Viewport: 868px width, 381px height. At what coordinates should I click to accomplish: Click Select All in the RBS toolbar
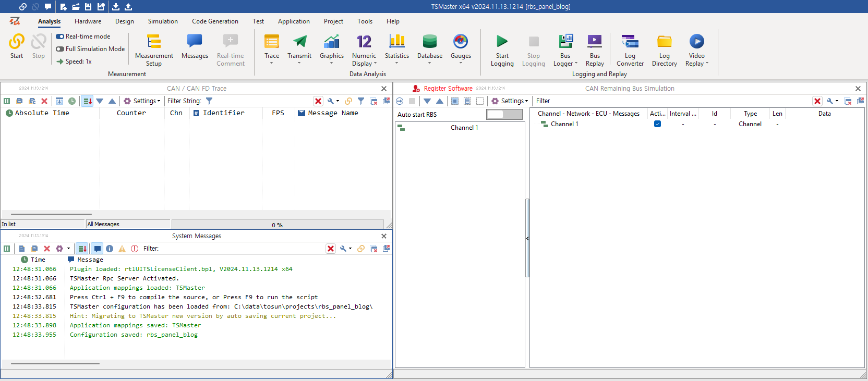pyautogui.click(x=455, y=101)
